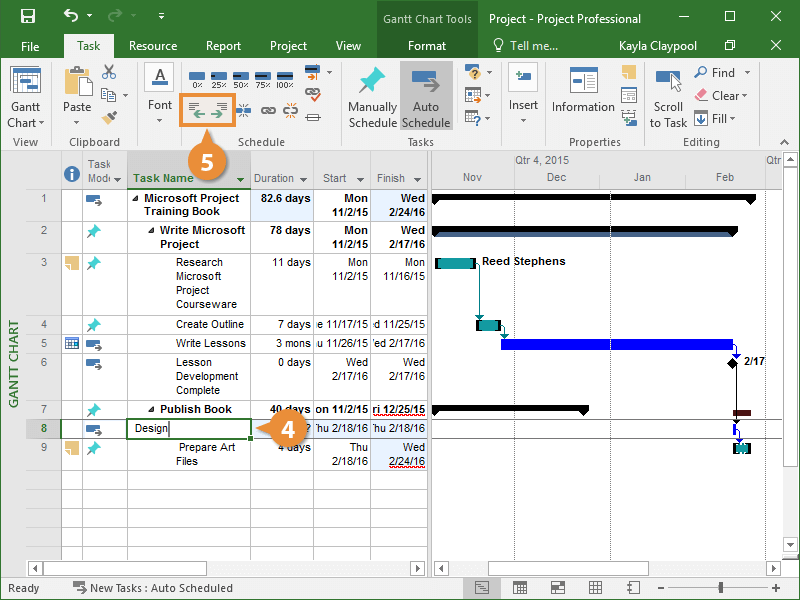This screenshot has height=600, width=800.
Task: Click the Save icon in title bar
Action: (x=27, y=17)
